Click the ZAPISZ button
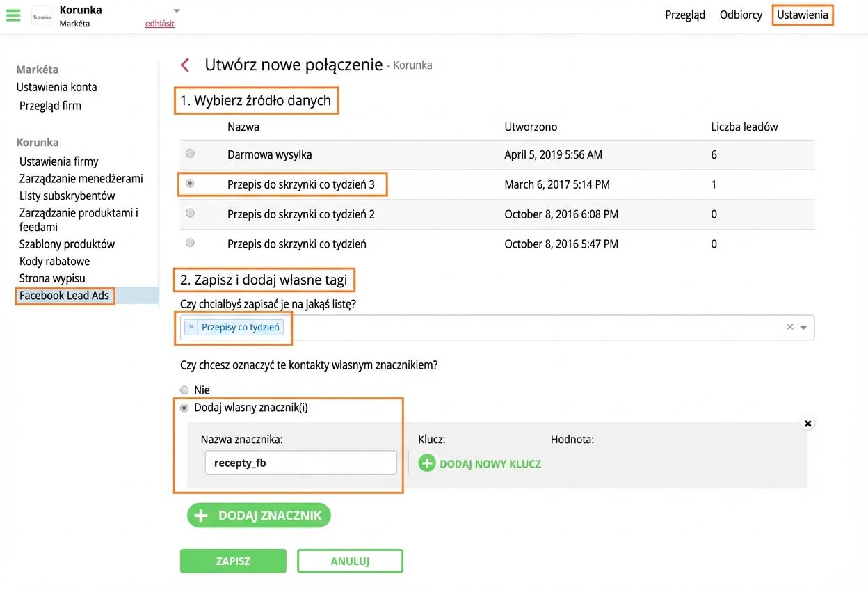This screenshot has width=868, height=590. (233, 561)
